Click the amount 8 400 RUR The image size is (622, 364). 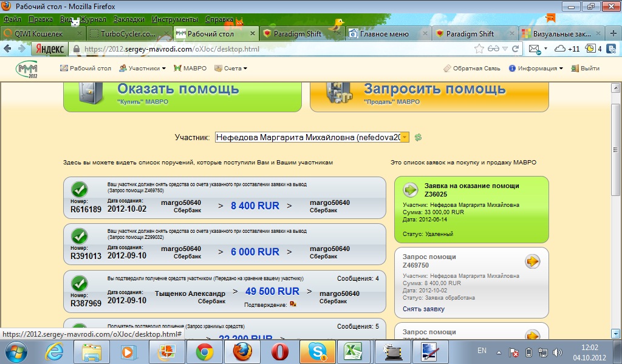[x=255, y=206]
